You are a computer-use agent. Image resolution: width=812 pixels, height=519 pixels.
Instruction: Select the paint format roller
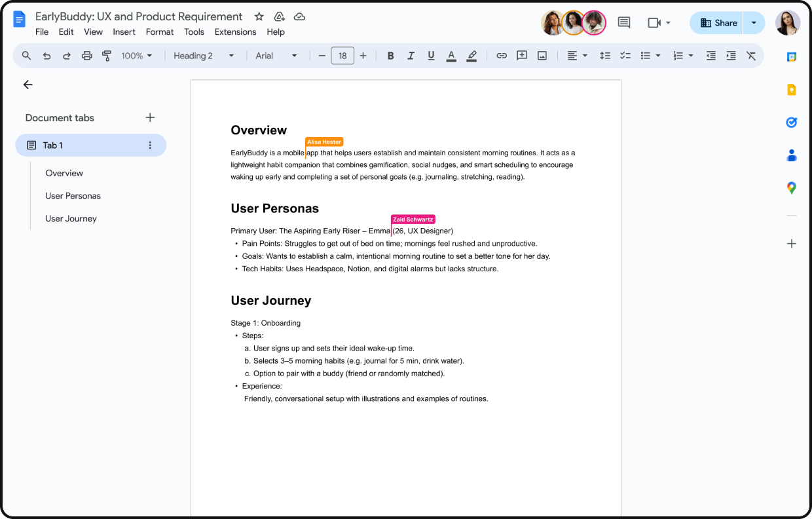click(x=107, y=56)
